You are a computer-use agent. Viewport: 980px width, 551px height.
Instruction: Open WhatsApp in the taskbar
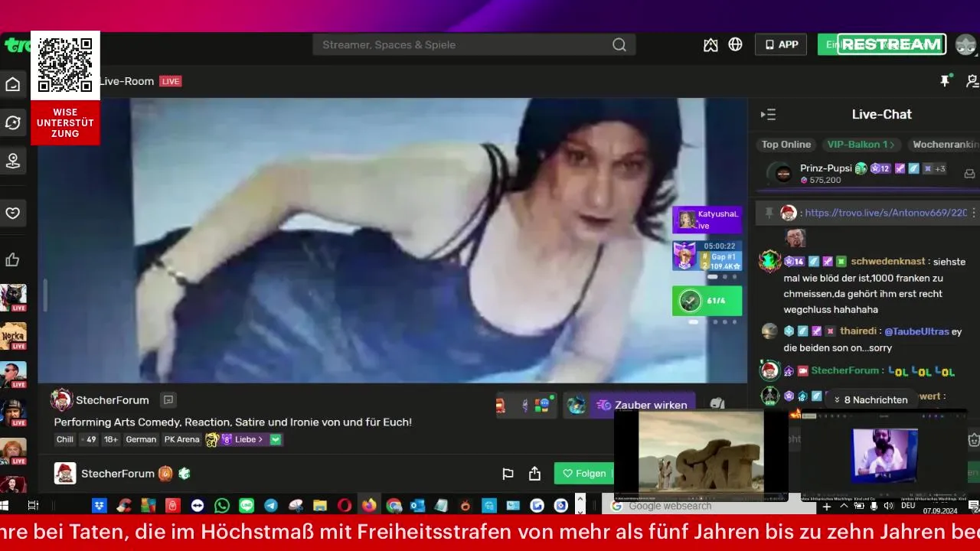(x=222, y=505)
